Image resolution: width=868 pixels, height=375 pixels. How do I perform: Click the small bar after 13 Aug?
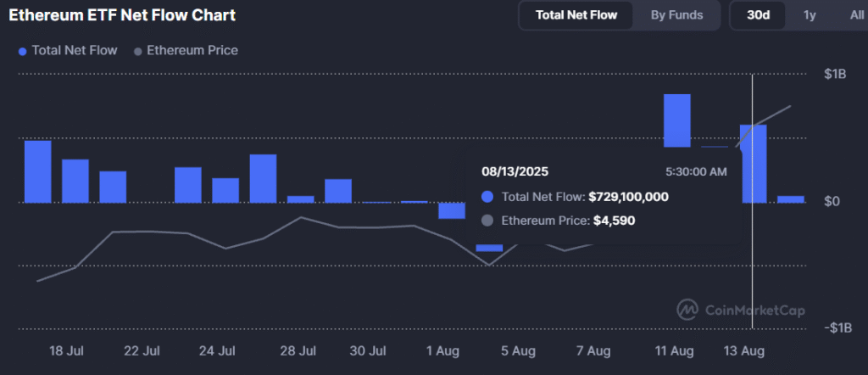790,199
